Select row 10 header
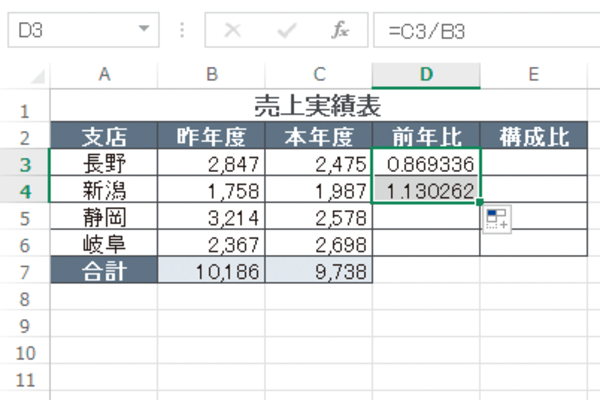600x400 pixels. (25, 350)
